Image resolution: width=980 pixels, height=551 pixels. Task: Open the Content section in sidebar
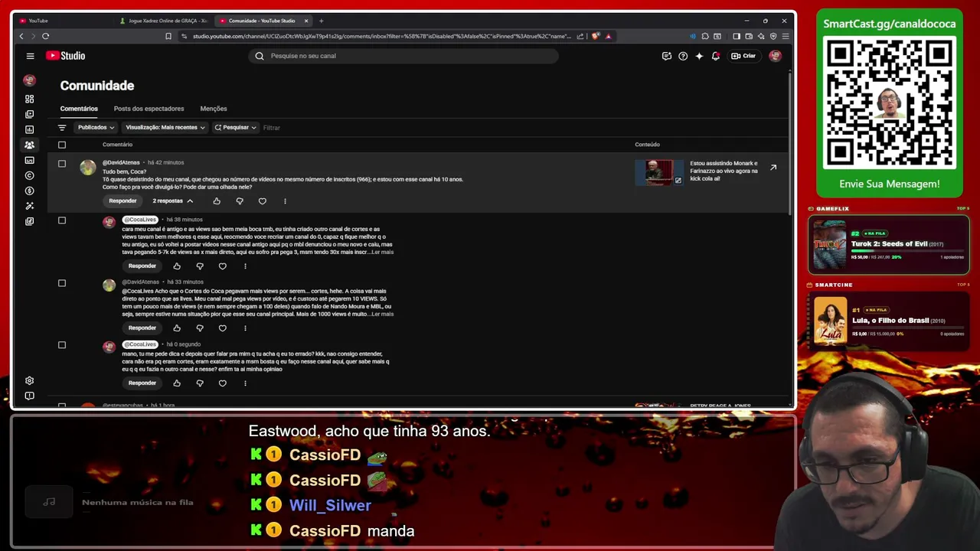29,114
